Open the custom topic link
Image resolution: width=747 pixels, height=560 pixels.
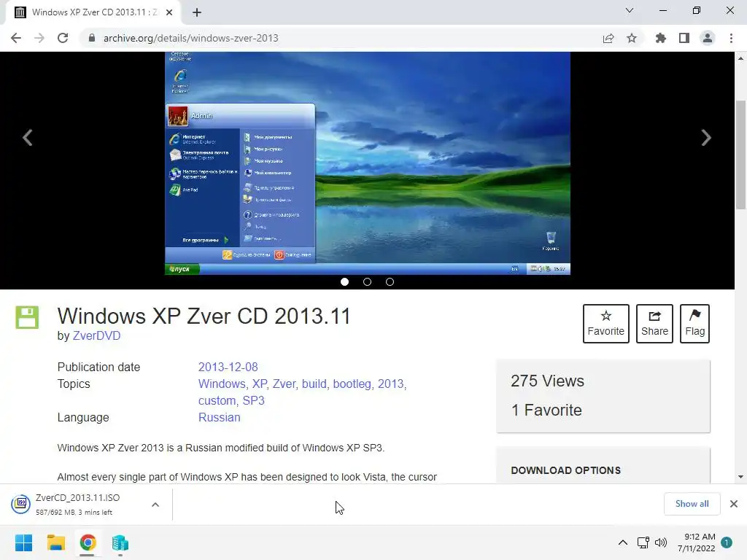(x=217, y=400)
